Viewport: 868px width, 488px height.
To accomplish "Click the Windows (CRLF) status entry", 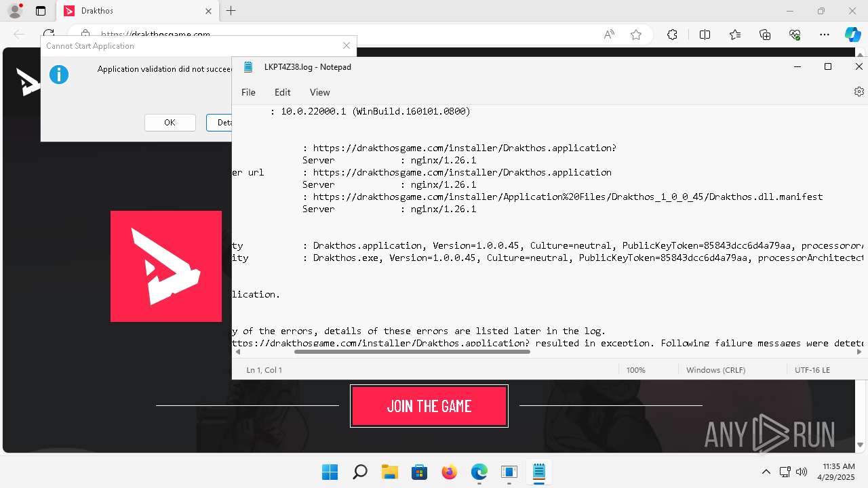I will [x=715, y=370].
